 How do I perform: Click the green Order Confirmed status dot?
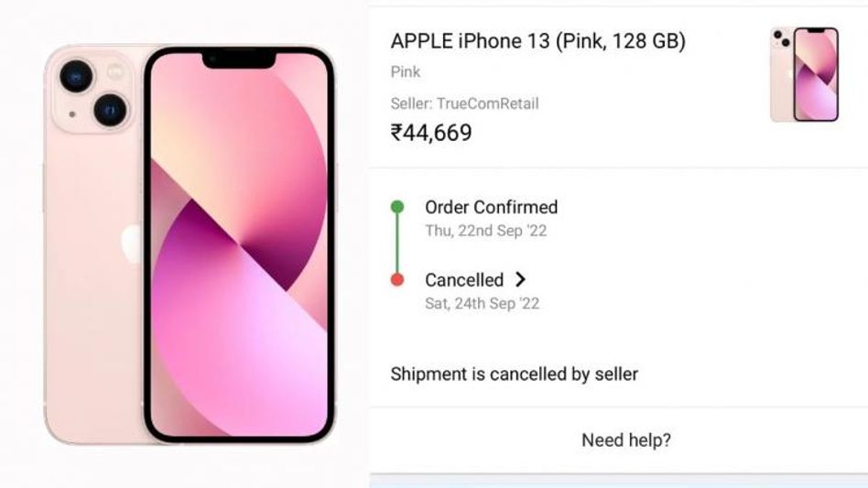[397, 207]
